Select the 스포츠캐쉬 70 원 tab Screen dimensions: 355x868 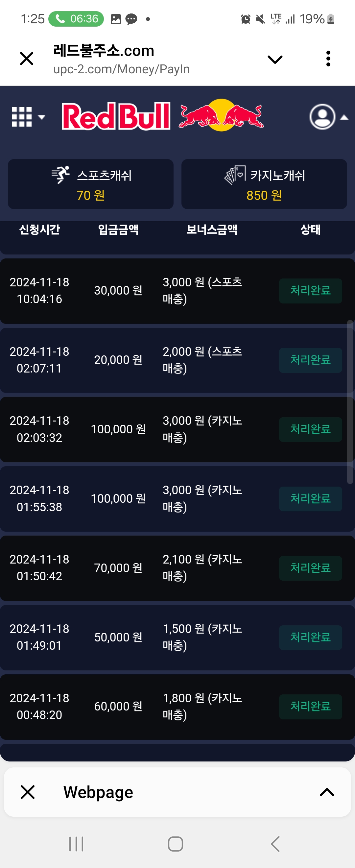(91, 184)
